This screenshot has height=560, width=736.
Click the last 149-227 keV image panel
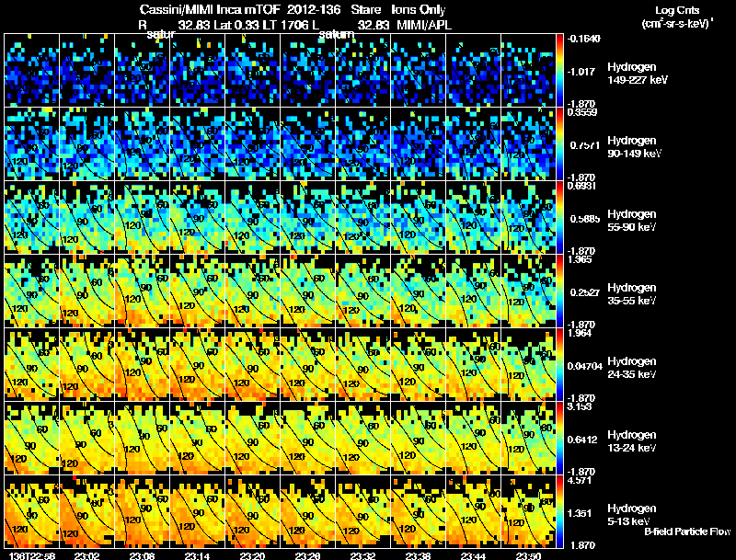528,70
